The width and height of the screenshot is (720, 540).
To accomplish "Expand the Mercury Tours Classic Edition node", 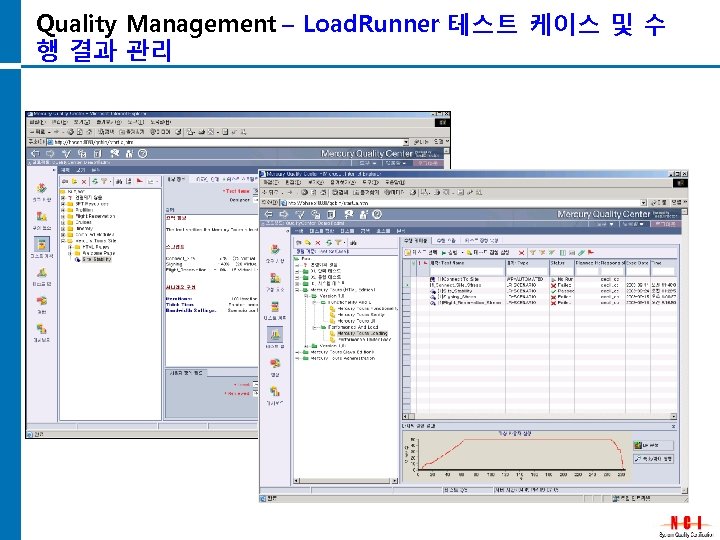I will point(298,352).
